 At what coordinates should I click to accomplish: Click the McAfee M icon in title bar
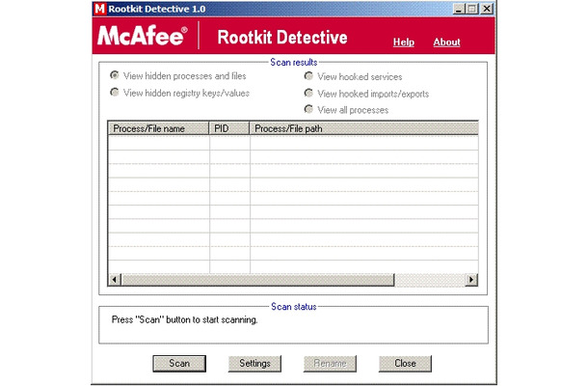99,9
